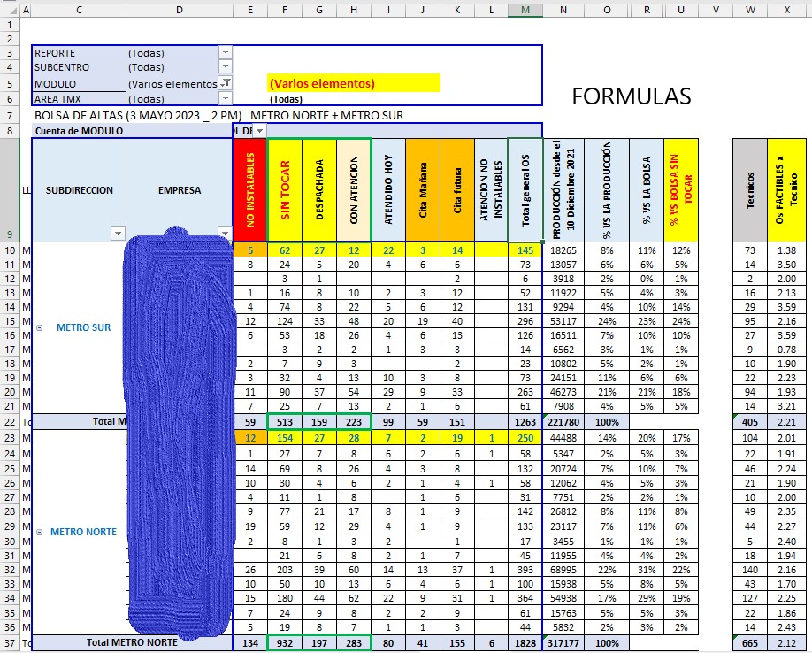Click the DESPACHADA header cell
The height and width of the screenshot is (653, 812).
tap(319, 190)
